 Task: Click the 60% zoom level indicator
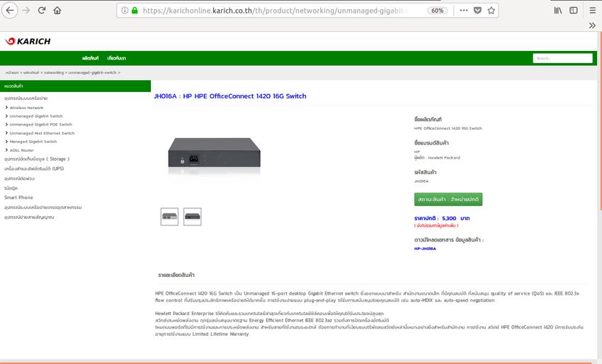[437, 11]
